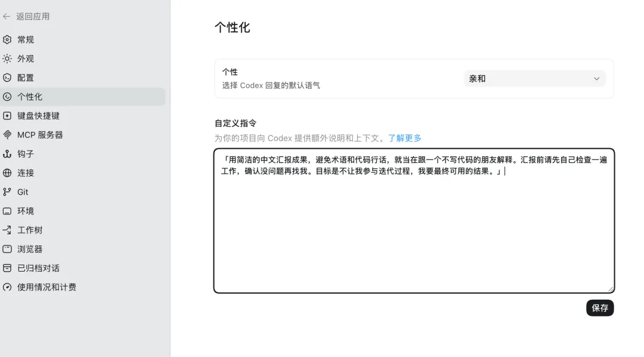
Task: Click the 使用情况和计费 gauge icon
Action: point(7,287)
